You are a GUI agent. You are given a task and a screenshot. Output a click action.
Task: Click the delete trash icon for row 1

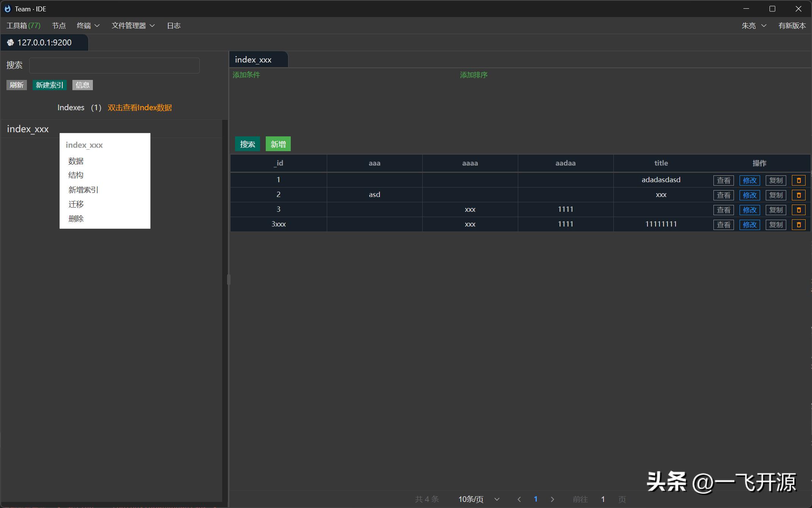coord(798,180)
